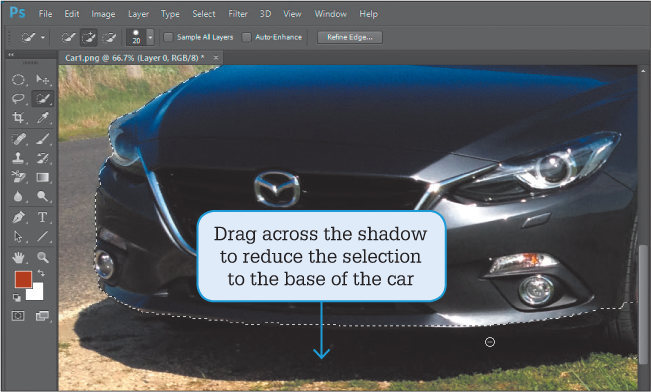Screen dimensions: 651x392
Task: Click the red foreground color swatch
Action: (x=23, y=279)
